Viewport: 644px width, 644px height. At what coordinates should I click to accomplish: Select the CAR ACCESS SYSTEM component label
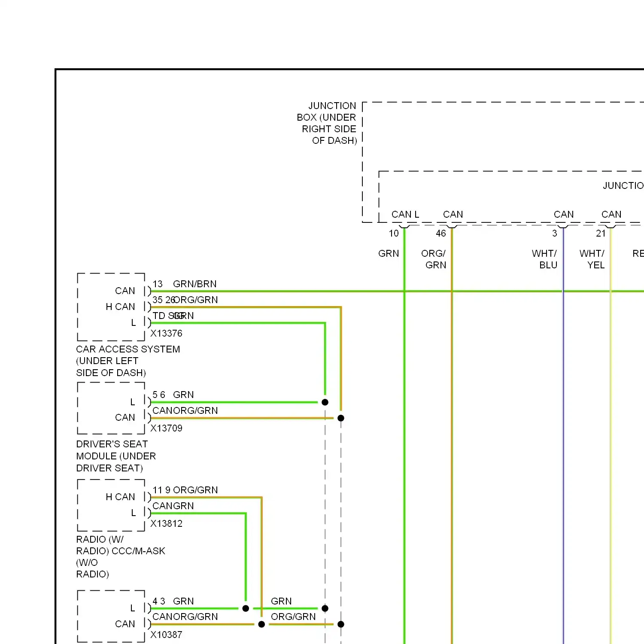point(128,361)
